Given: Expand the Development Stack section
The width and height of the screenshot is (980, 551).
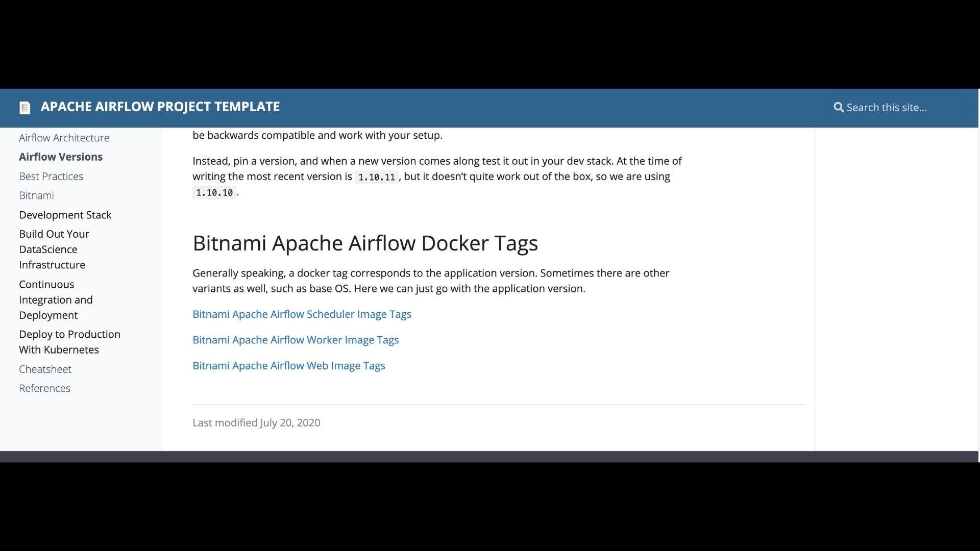Looking at the screenshot, I should (x=65, y=215).
